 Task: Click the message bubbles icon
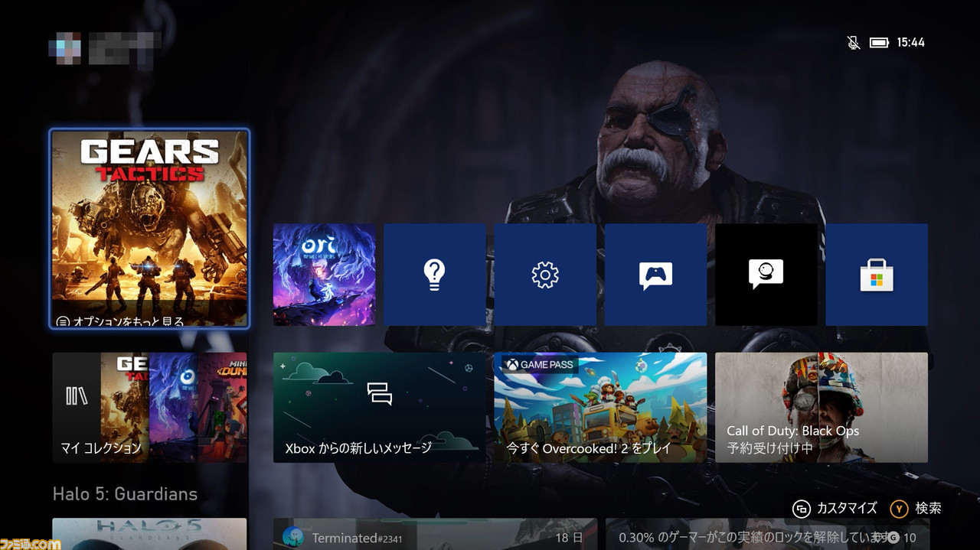coord(380,393)
